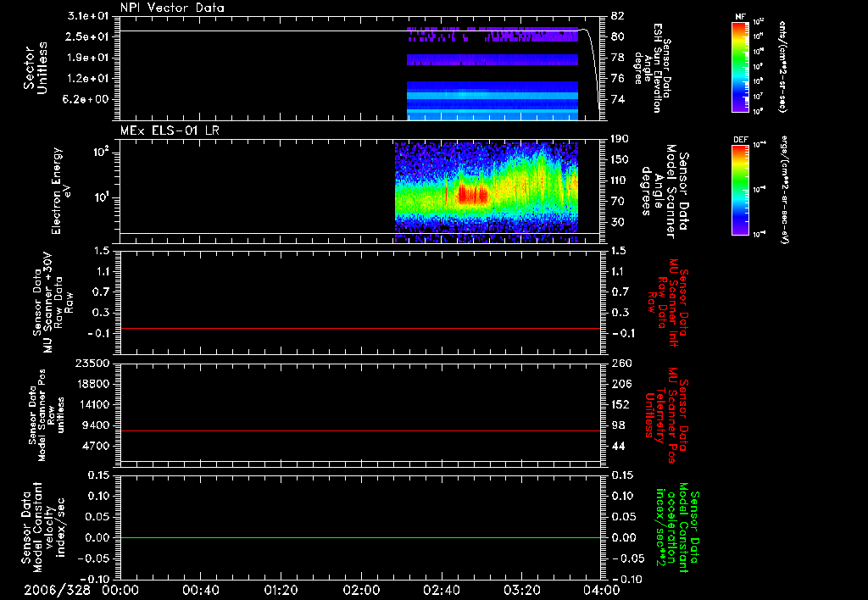This screenshot has width=868, height=600.
Task: Click the '190' scanner angle tick value
Action: click(620, 139)
